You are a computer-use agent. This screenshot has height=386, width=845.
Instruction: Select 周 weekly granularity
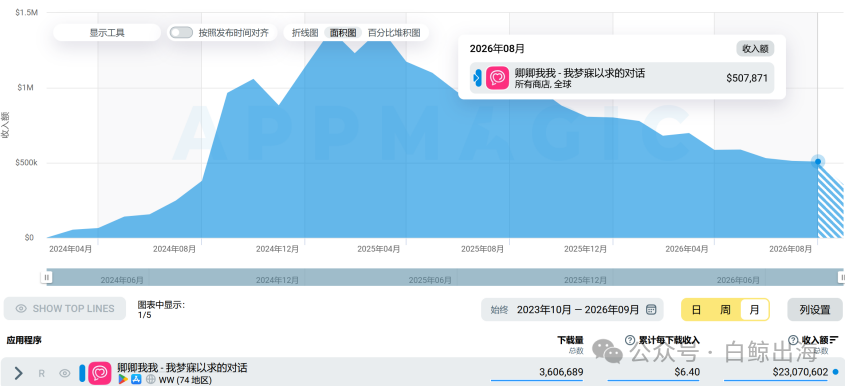725,309
